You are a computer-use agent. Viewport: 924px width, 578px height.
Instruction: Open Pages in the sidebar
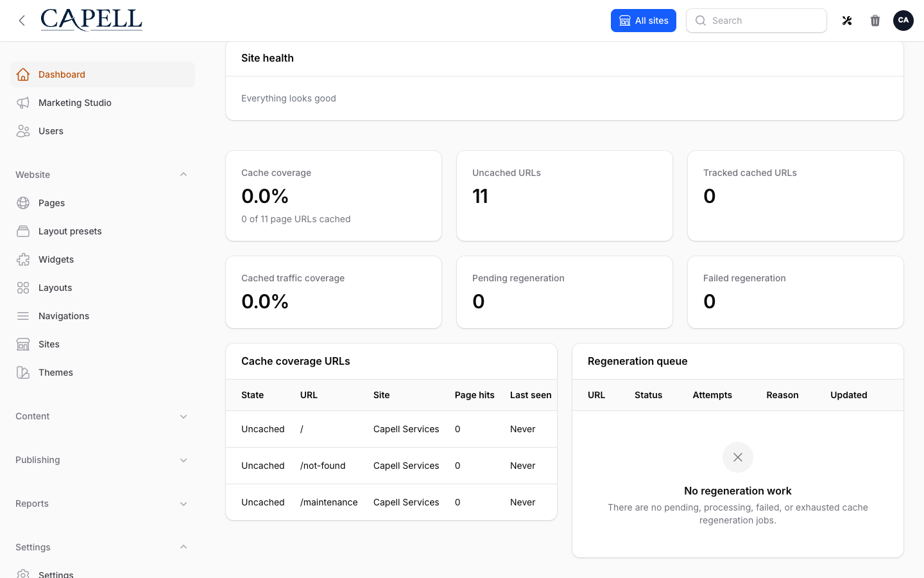point(103,203)
